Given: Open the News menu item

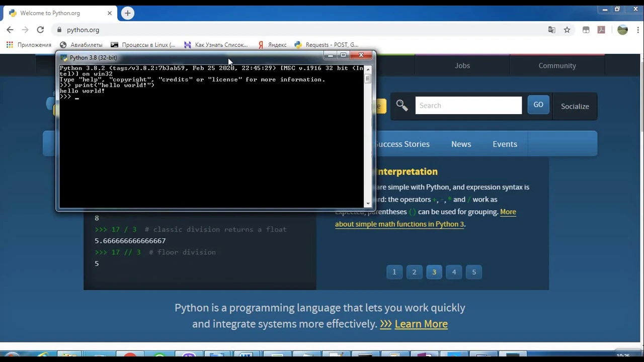Looking at the screenshot, I should click(461, 144).
